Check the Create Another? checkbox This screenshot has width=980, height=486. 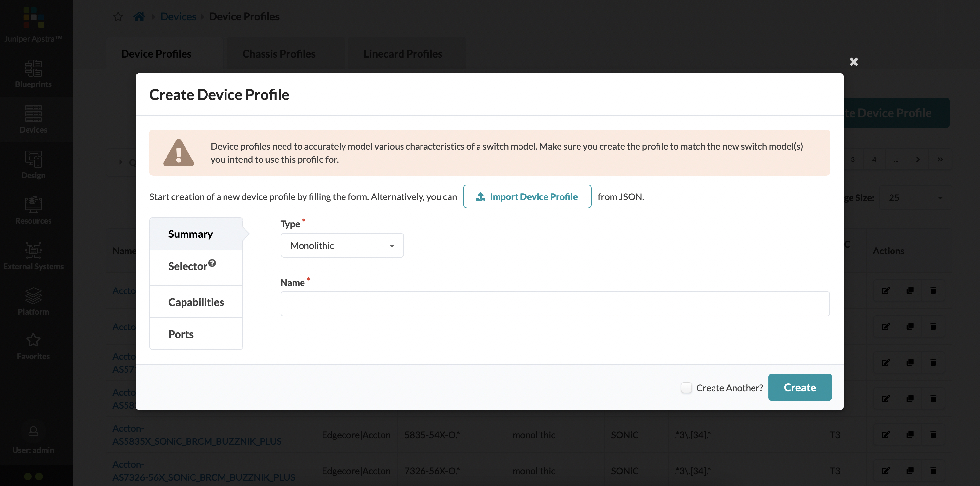686,387
